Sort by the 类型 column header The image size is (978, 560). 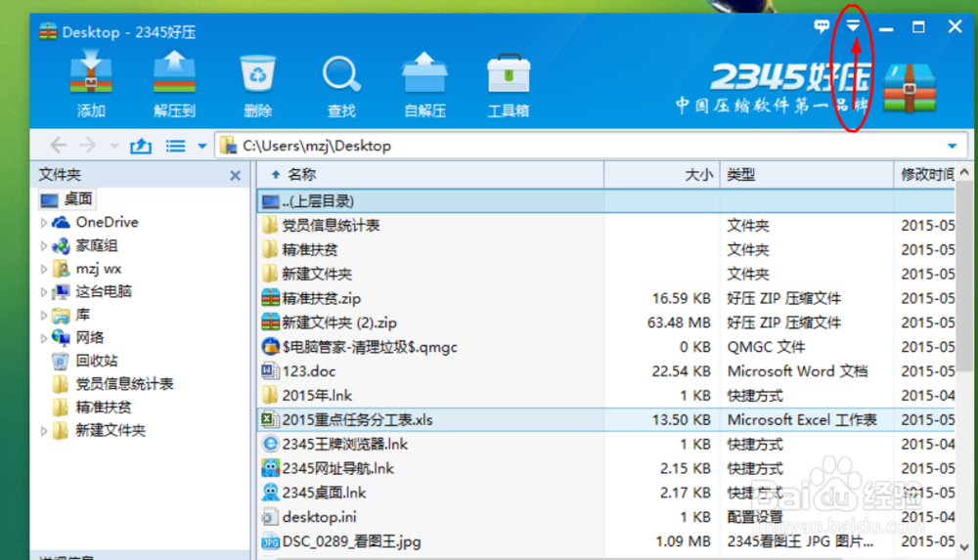click(807, 175)
